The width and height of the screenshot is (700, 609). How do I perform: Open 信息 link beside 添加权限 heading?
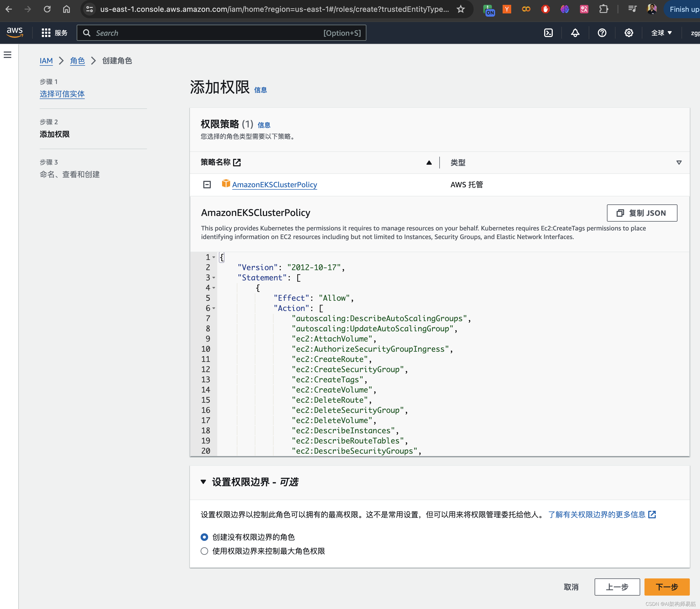(x=261, y=90)
